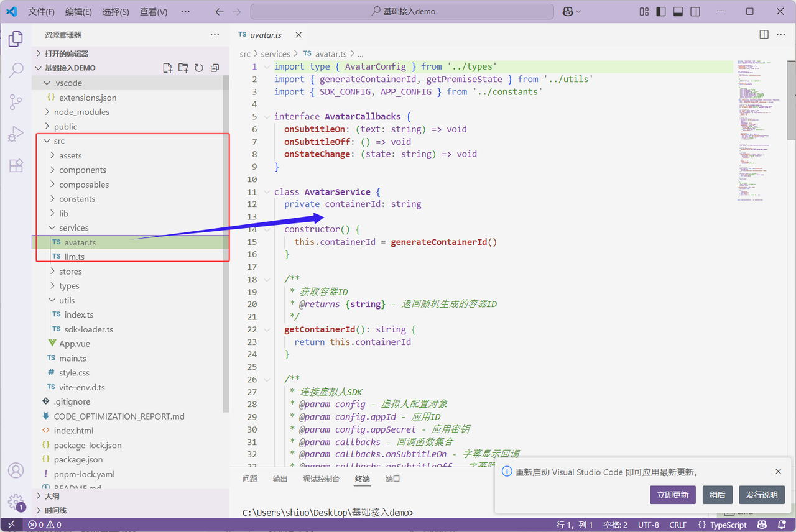The image size is (796, 532).
Task: Open the 文件(F) menu
Action: 41,12
